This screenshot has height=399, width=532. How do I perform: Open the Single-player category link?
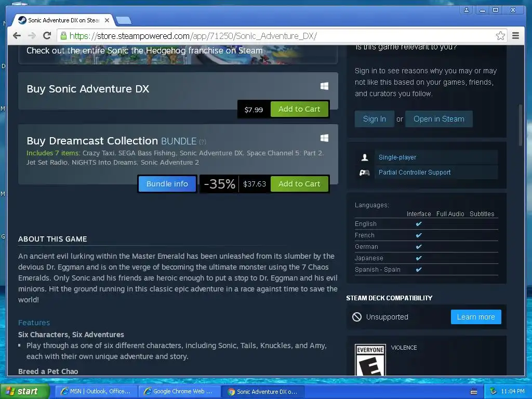397,157
